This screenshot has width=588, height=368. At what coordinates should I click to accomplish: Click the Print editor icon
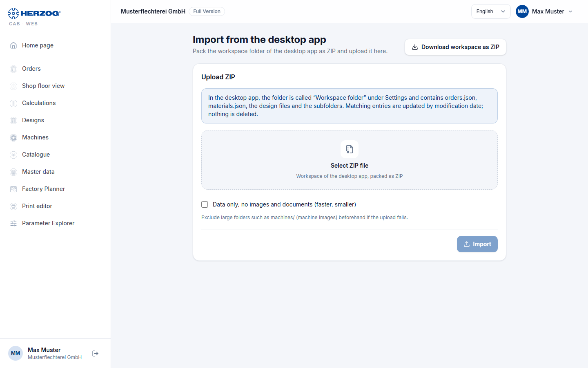tap(13, 206)
